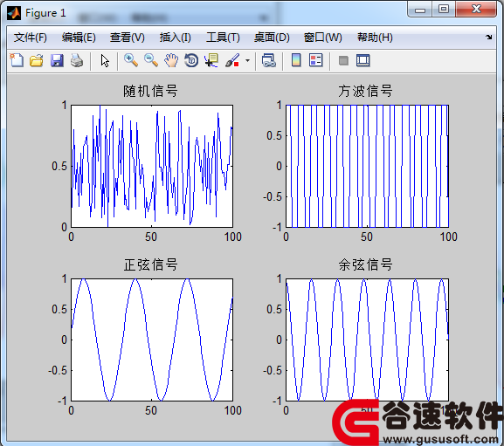Open the 插入(I) menu
504x446 pixels.
click(x=176, y=38)
